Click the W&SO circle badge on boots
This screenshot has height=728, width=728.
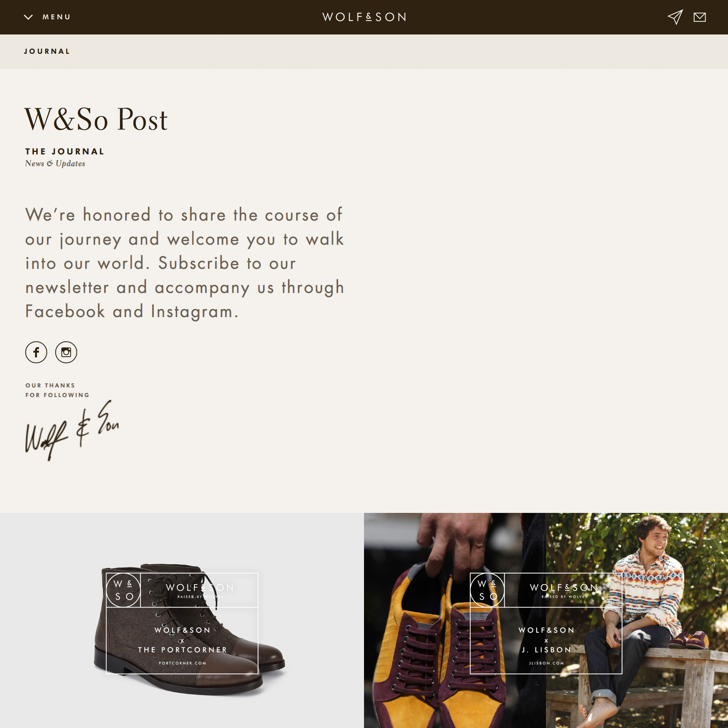coord(123,590)
